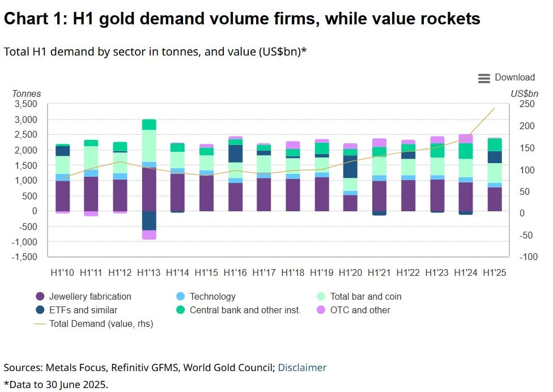
Task: Click the green Central bank legend dot
Action: [x=181, y=310]
